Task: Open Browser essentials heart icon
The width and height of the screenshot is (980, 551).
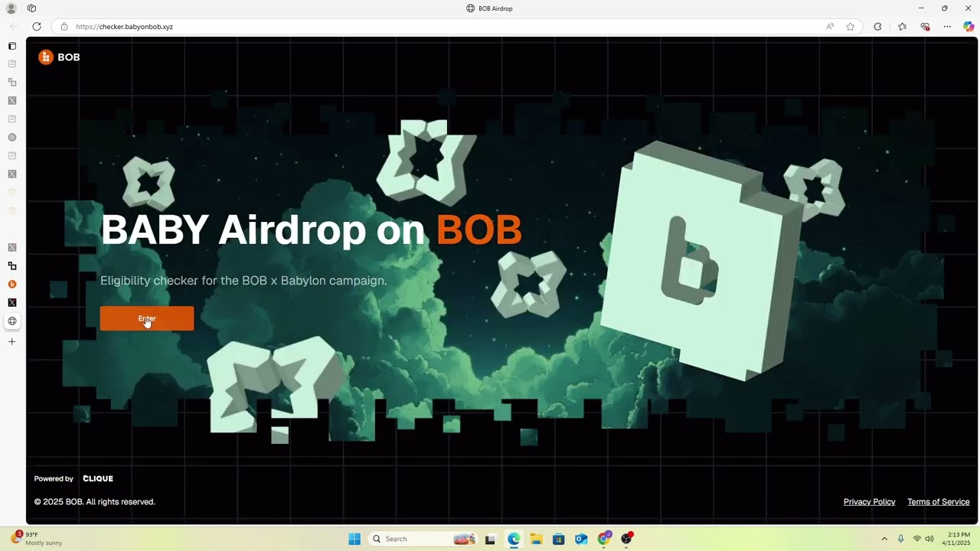Action: click(925, 26)
